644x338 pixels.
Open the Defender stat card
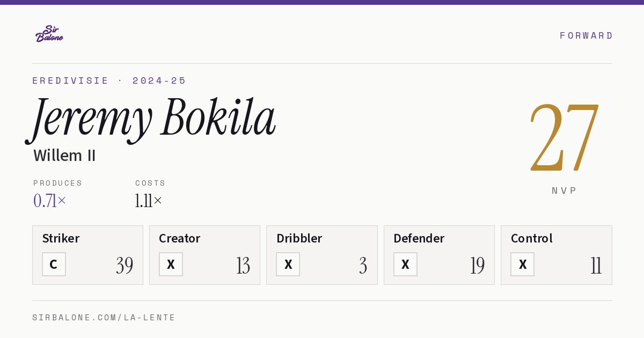(x=439, y=255)
